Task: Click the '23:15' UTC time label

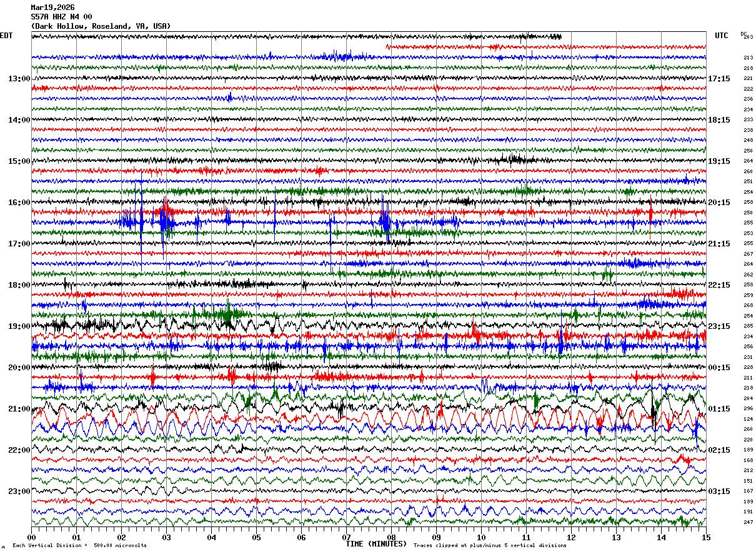Action: (719, 326)
